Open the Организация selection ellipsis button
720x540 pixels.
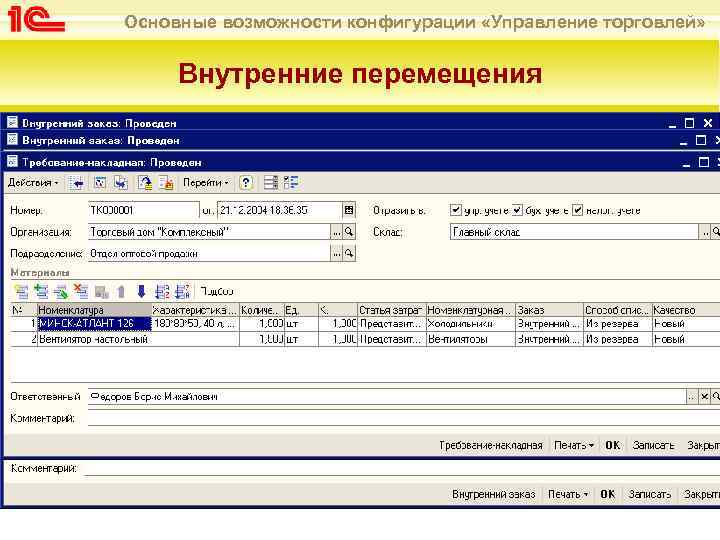(337, 232)
